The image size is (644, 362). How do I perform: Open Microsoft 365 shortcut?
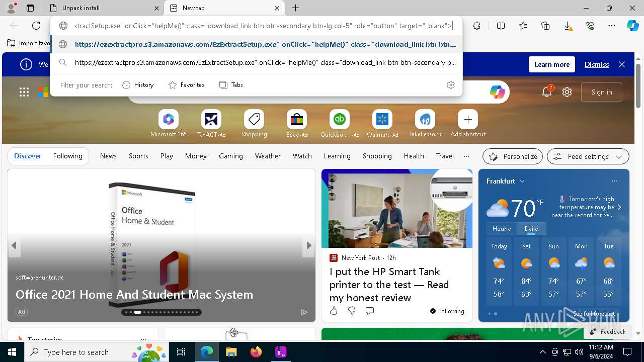click(x=169, y=124)
